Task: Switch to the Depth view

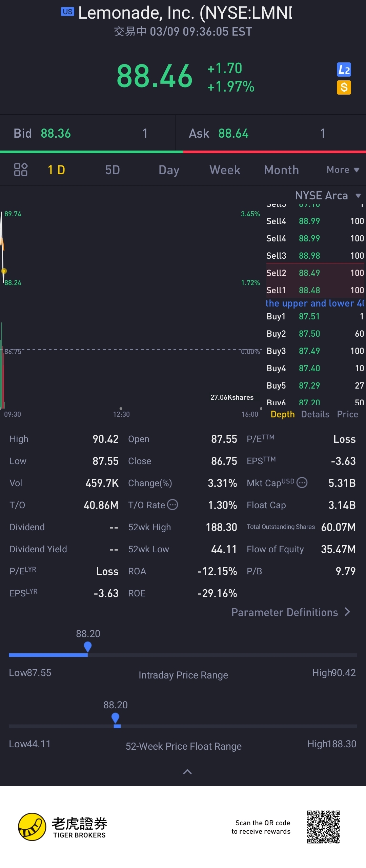Action: [282, 414]
